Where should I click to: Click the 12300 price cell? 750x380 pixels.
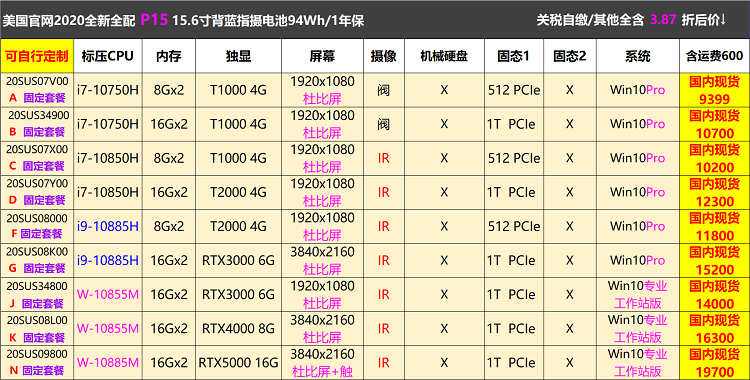pyautogui.click(x=715, y=192)
